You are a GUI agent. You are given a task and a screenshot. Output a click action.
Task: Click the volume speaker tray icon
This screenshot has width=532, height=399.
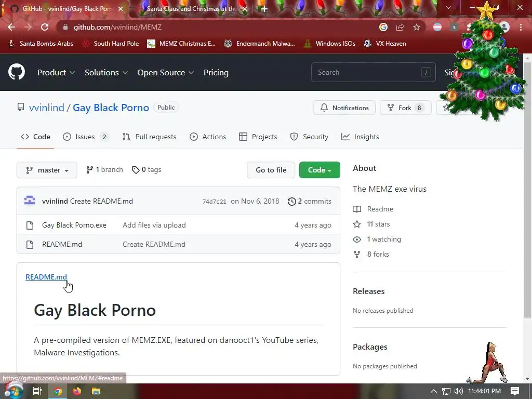tap(458, 391)
